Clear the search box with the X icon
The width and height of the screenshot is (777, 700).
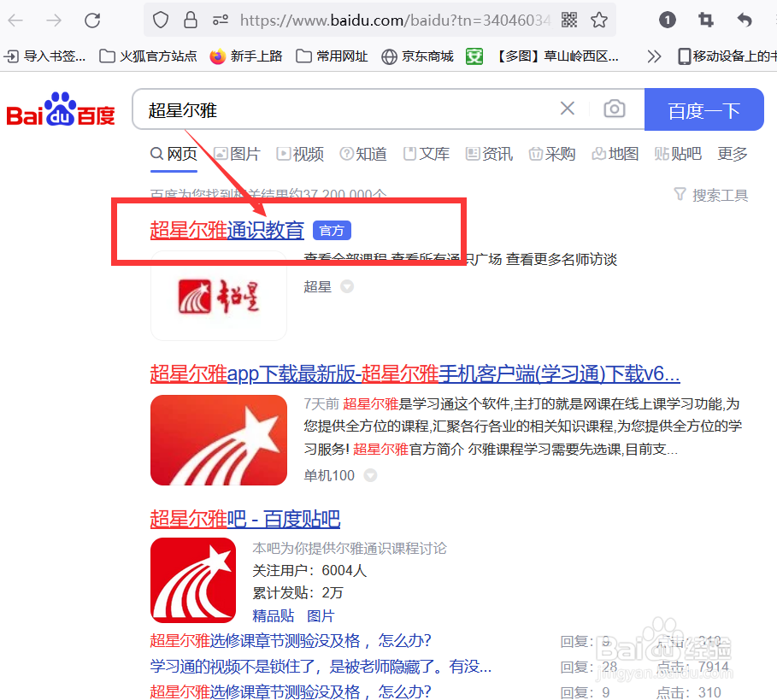pyautogui.click(x=568, y=109)
